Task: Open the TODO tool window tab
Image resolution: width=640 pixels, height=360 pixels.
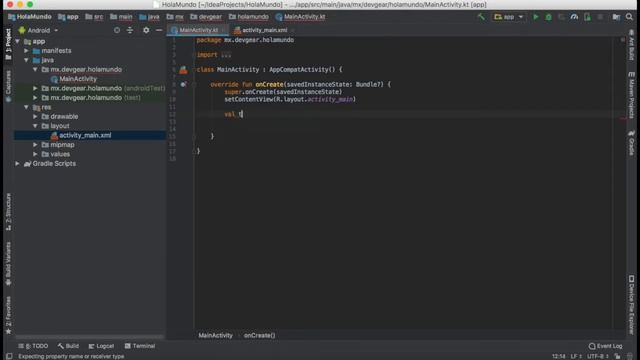Action: pyautogui.click(x=33, y=346)
